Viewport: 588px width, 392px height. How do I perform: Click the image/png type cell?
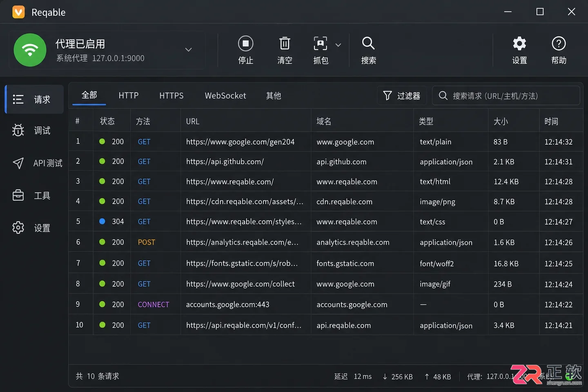pos(437,202)
